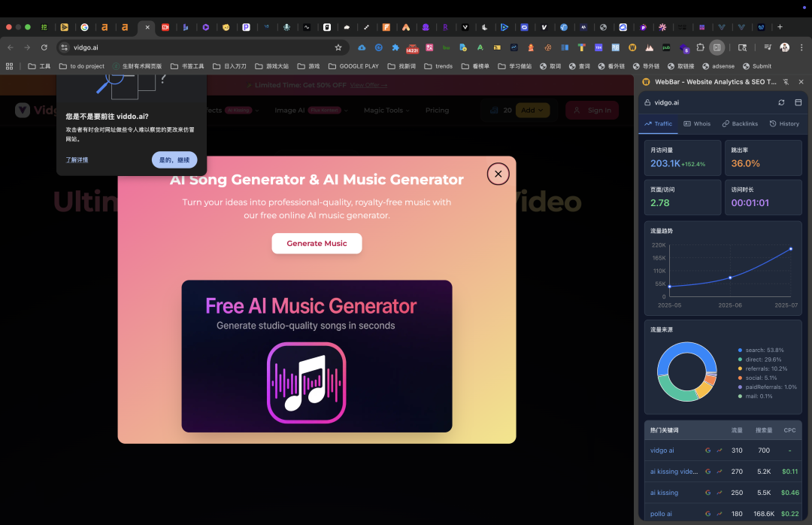Open a new browser tab
The width and height of the screenshot is (812, 525).
tap(780, 27)
